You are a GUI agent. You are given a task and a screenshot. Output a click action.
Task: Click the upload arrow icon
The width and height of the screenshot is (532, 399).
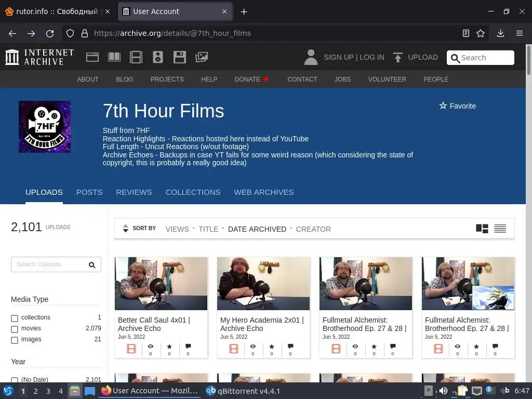pos(397,57)
